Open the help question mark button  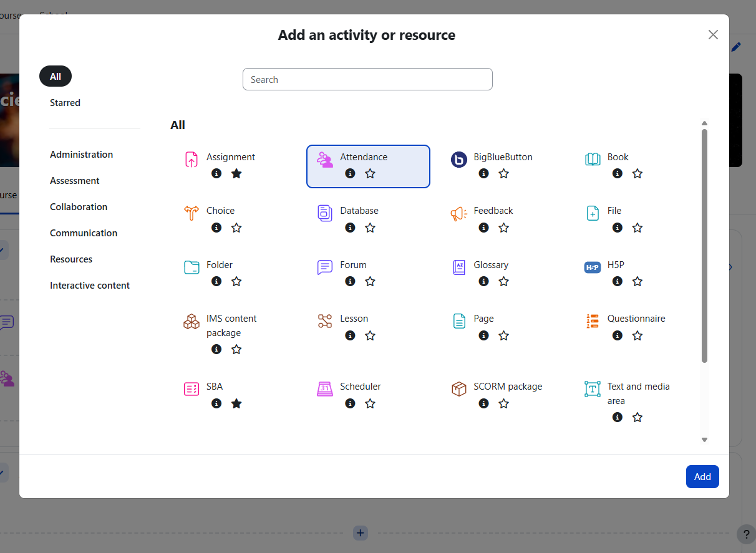[x=746, y=534]
